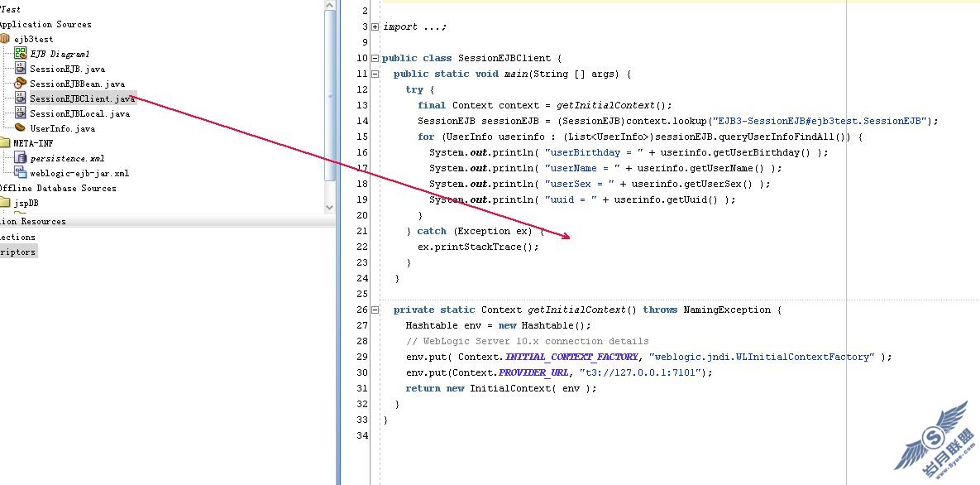Click the PROVIDER_URL constant on line 30
The width and height of the screenshot is (980, 485).
click(x=533, y=372)
